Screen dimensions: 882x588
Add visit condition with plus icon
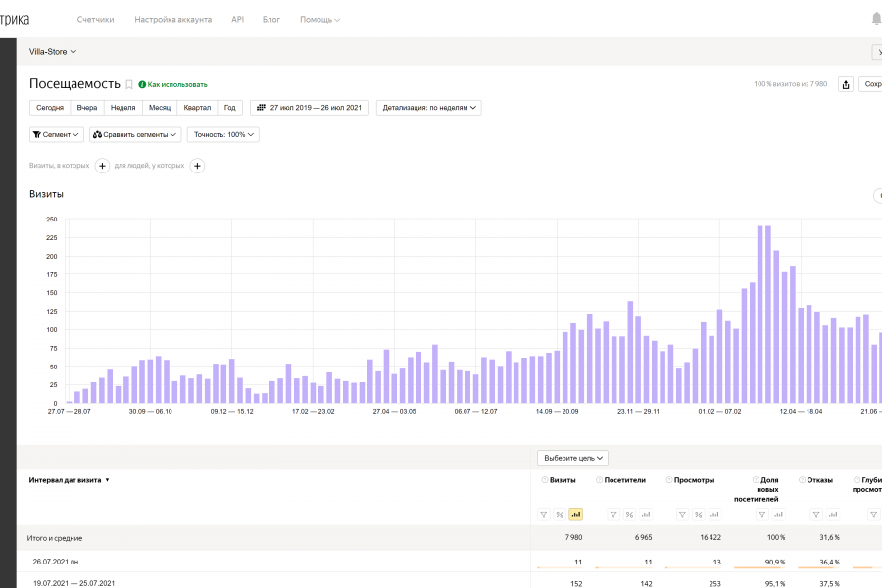(103, 166)
